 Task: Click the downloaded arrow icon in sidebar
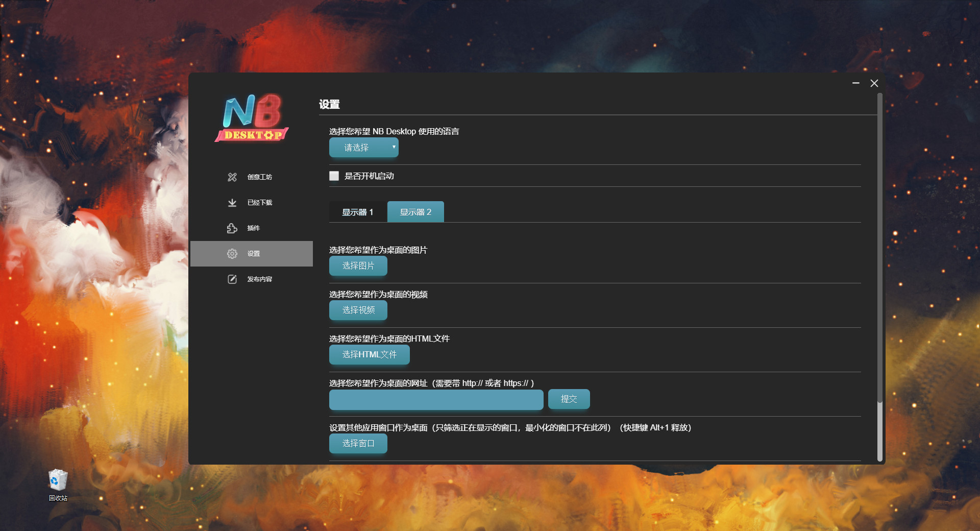232,203
